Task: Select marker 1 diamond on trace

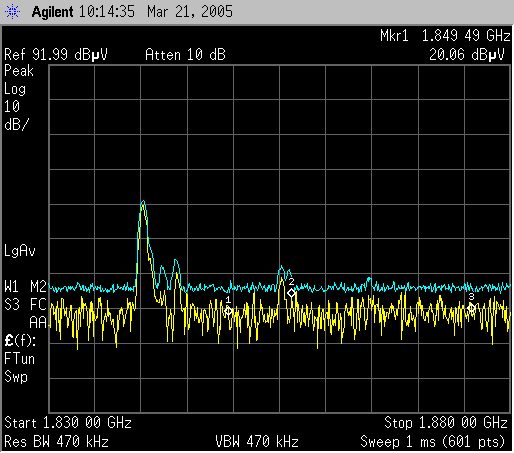Action: click(x=228, y=311)
